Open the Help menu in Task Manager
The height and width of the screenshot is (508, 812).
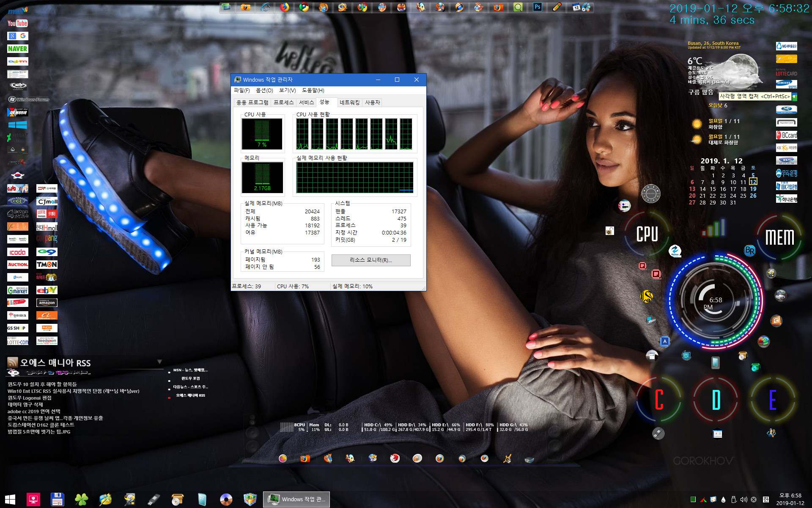pyautogui.click(x=313, y=91)
